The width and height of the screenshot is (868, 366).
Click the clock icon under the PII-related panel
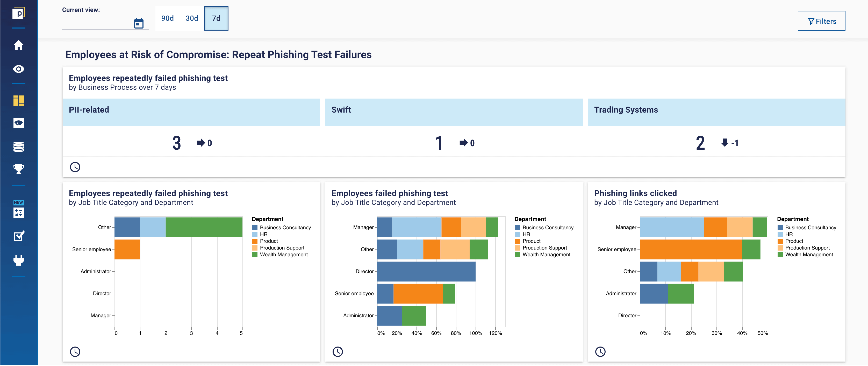pos(75,167)
